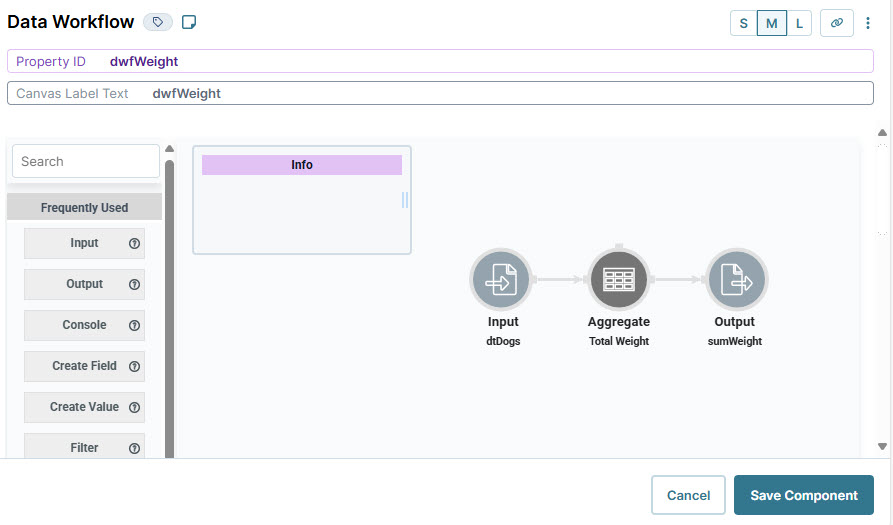Open help icon for Input operator
Image resolution: width=893 pixels, height=525 pixels.
click(x=134, y=243)
